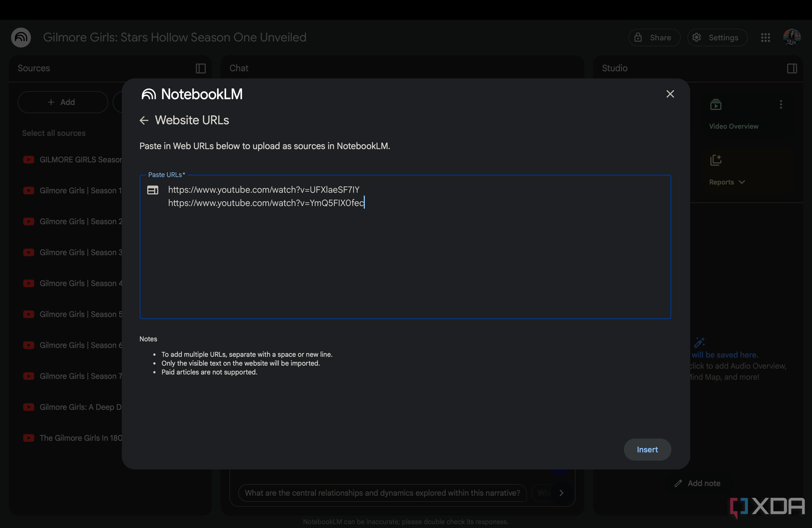Click the plus icon on the Add button
The width and height of the screenshot is (812, 528).
tap(51, 102)
